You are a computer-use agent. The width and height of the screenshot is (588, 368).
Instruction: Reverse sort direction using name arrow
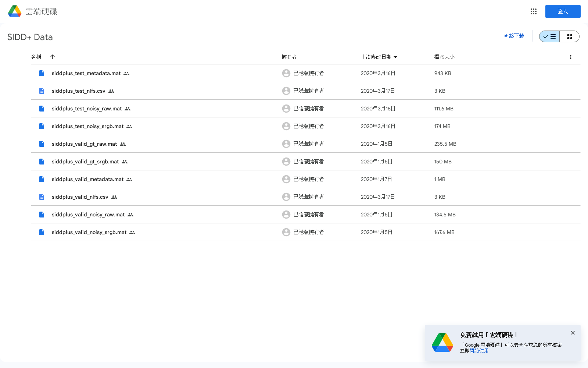point(53,57)
